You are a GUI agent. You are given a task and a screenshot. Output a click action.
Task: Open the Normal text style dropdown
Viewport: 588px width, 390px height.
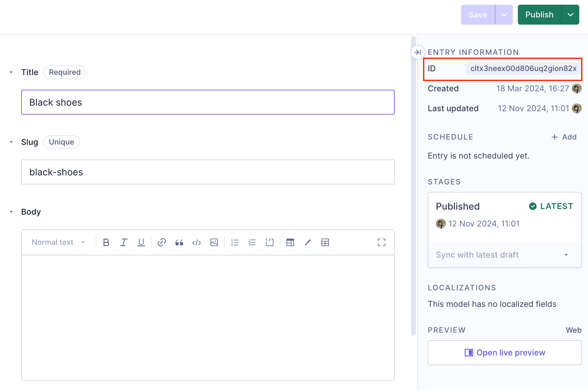click(58, 242)
